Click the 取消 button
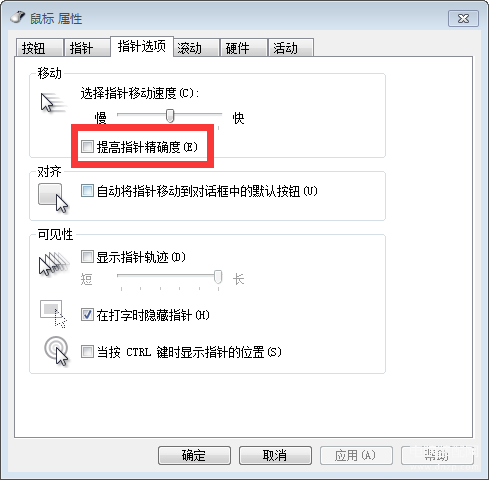This screenshot has height=480, width=489. [x=275, y=455]
